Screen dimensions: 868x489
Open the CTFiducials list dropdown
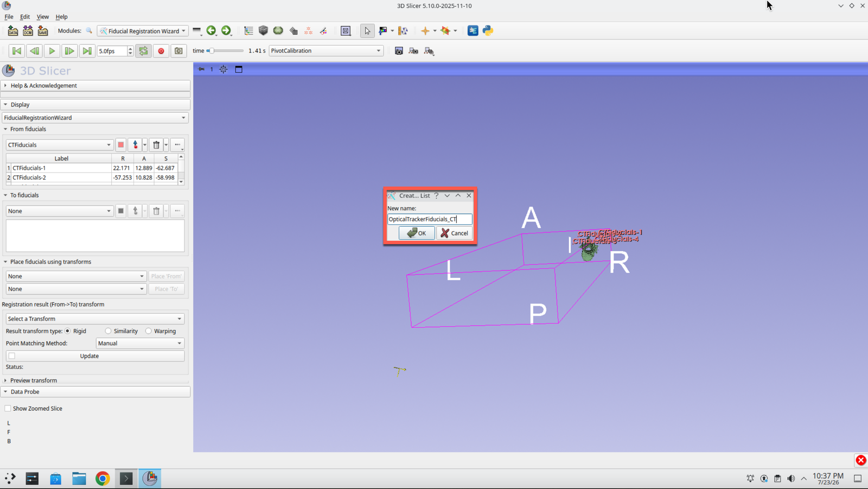pyautogui.click(x=59, y=145)
